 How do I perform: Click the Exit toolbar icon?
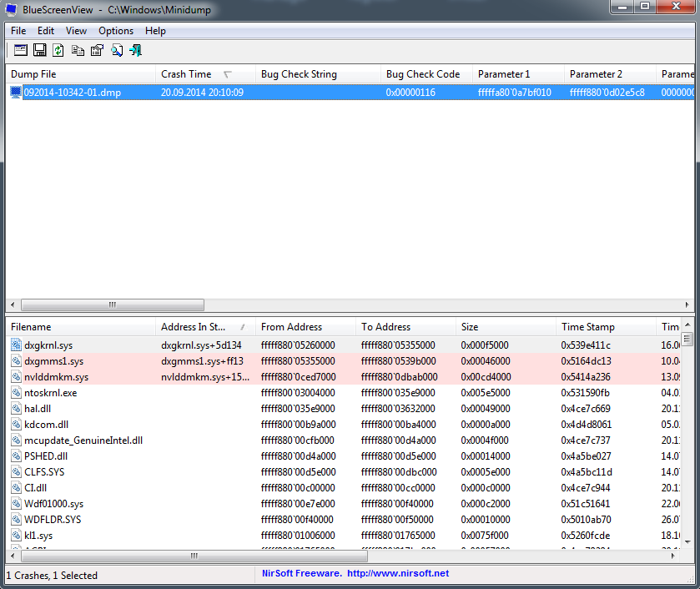click(135, 50)
